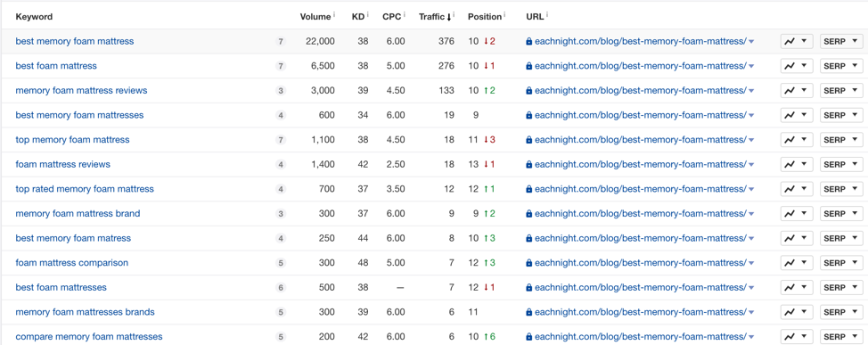Click SERP features badge 7 for "best foam mattress"
This screenshot has height=345, width=868.
281,67
